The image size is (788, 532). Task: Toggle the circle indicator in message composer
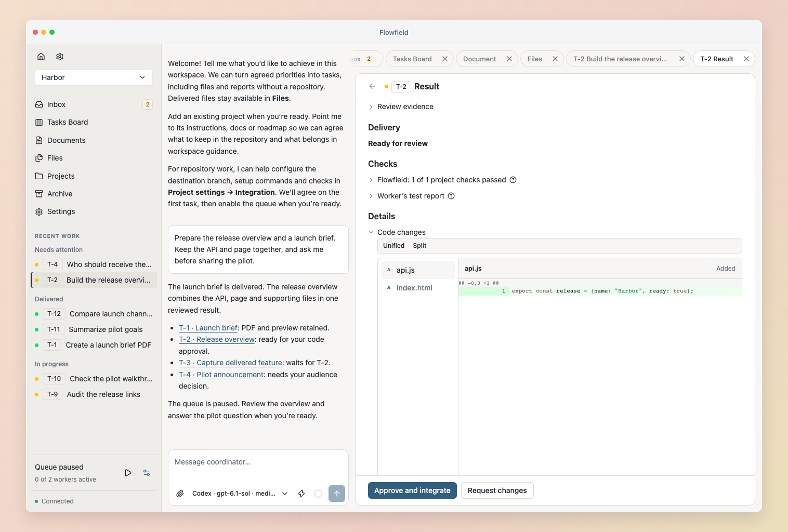pos(318,494)
